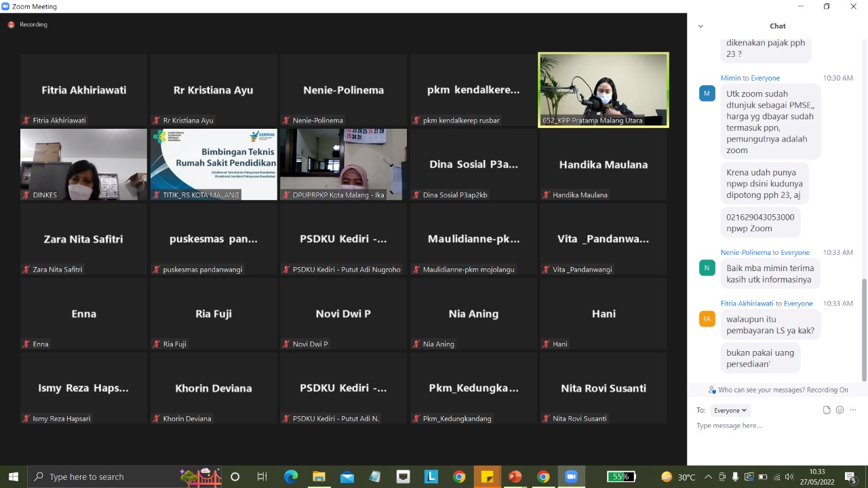Open Microsoft Edge from the taskbar

pyautogui.click(x=291, y=476)
